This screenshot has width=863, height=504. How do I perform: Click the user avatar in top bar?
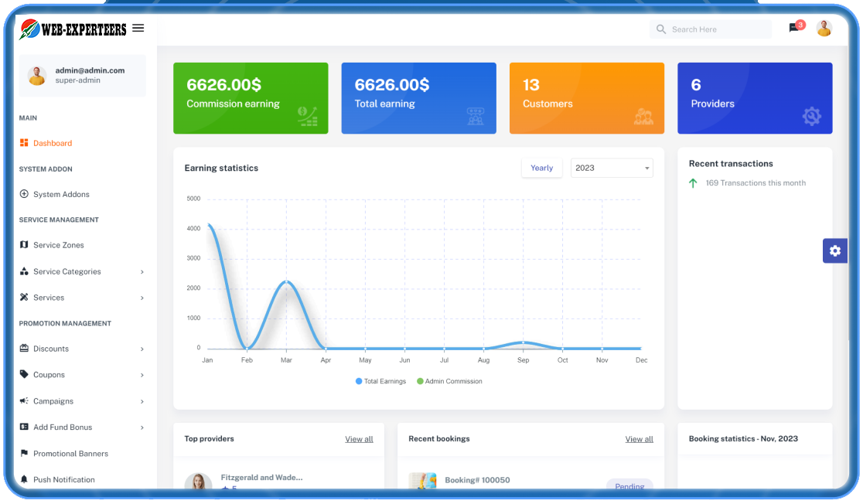(x=824, y=29)
